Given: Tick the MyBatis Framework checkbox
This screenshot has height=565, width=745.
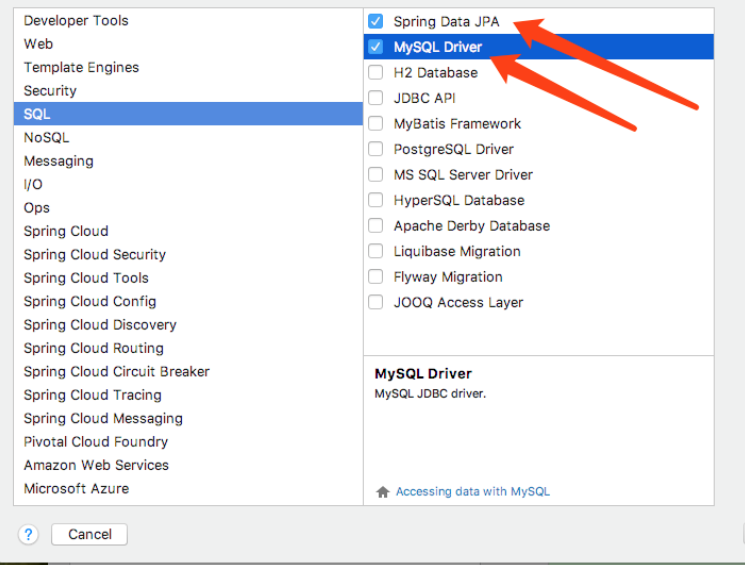Looking at the screenshot, I should click(x=375, y=124).
